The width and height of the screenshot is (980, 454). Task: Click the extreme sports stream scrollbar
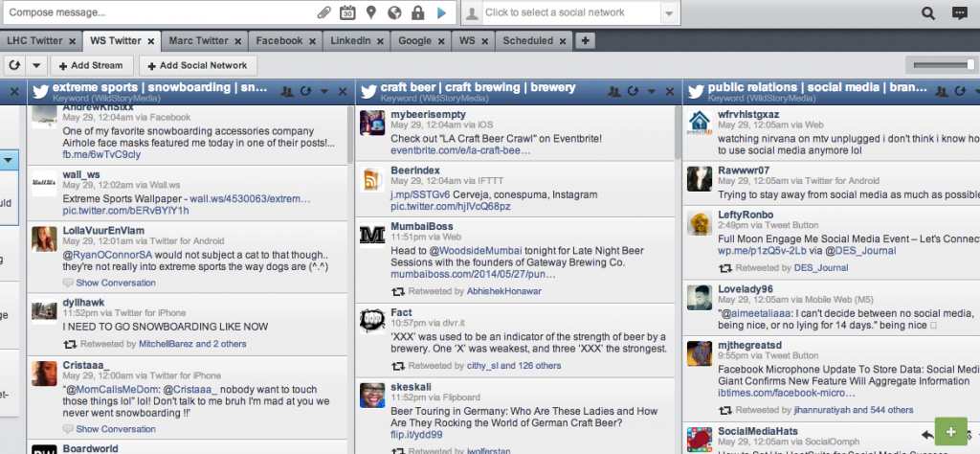[x=350, y=134]
